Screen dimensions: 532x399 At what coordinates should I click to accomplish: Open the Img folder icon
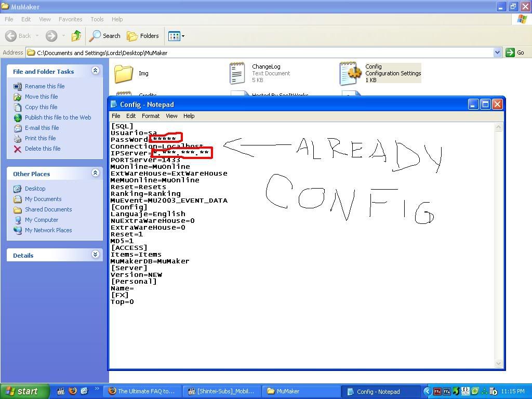click(x=124, y=74)
